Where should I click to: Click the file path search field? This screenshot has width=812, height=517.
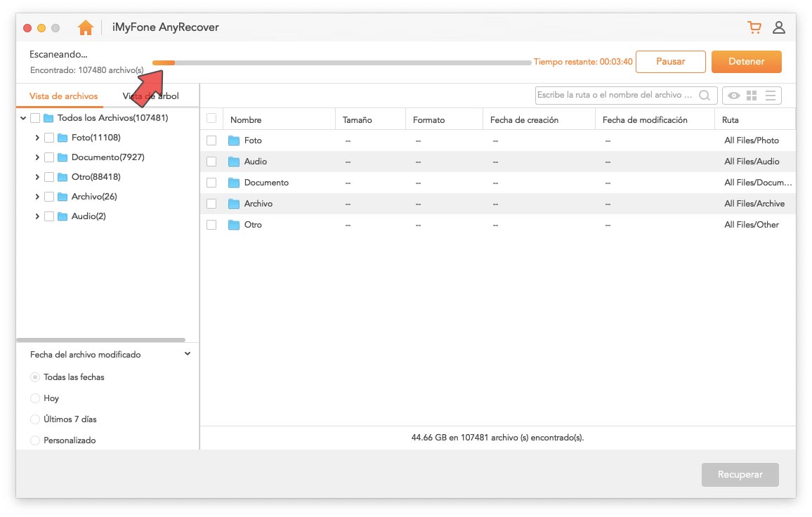615,95
